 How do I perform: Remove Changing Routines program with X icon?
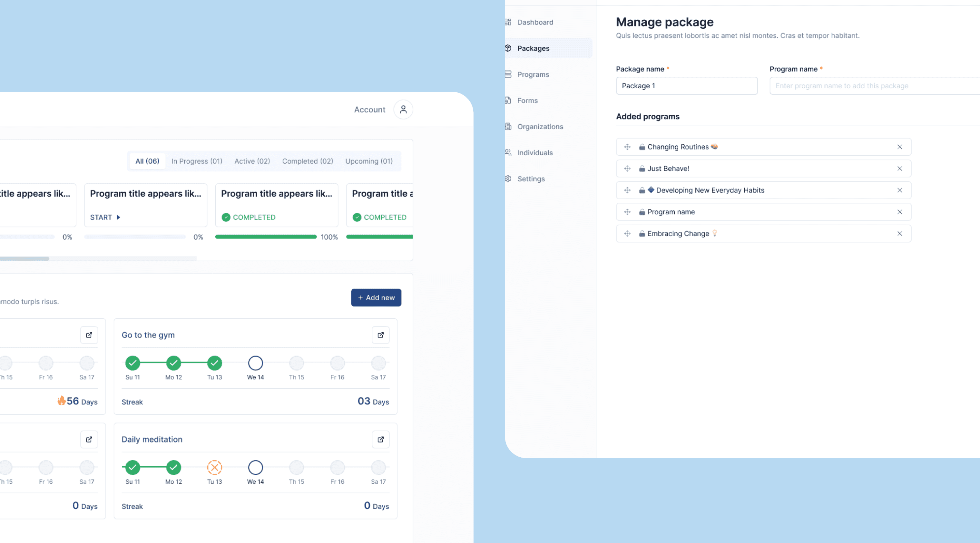(x=899, y=147)
